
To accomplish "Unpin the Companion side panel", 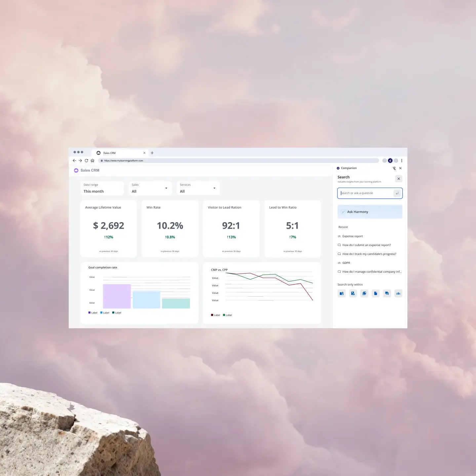I will pos(394,168).
